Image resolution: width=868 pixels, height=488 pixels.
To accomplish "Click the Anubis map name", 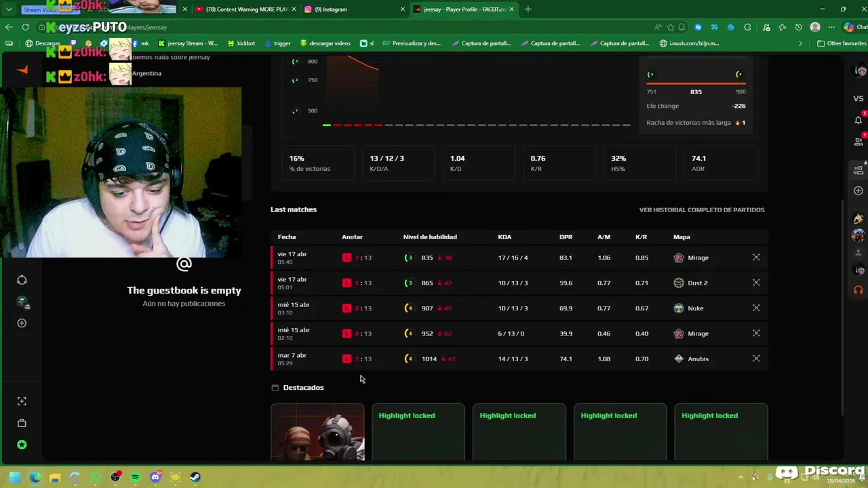I will tap(698, 359).
